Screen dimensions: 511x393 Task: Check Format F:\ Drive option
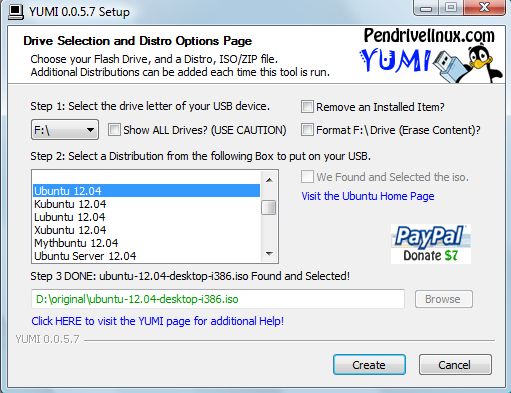307,130
